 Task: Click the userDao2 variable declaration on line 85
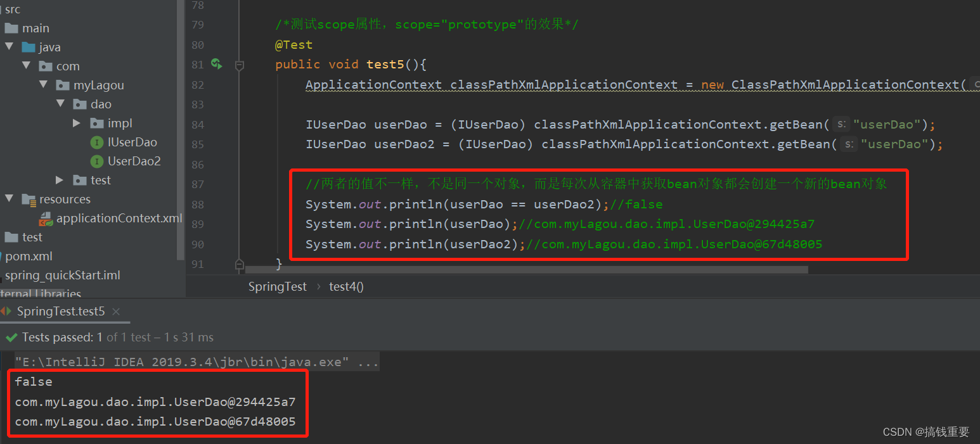404,144
